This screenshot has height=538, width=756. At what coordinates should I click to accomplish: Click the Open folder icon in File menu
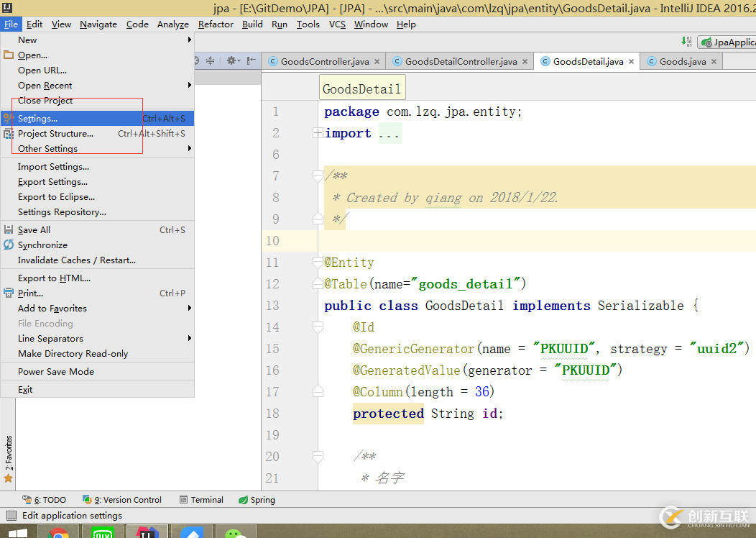pyautogui.click(x=9, y=55)
